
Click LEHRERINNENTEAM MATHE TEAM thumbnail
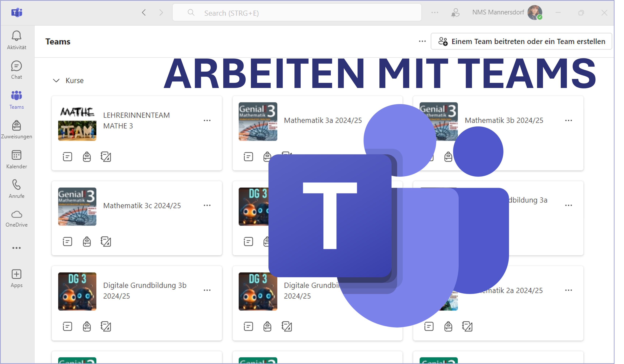point(77,122)
